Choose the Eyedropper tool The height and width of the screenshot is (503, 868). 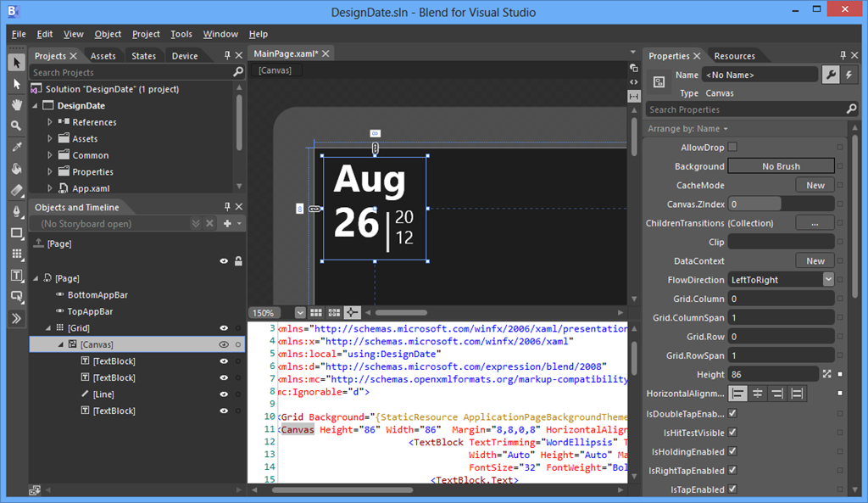click(17, 148)
